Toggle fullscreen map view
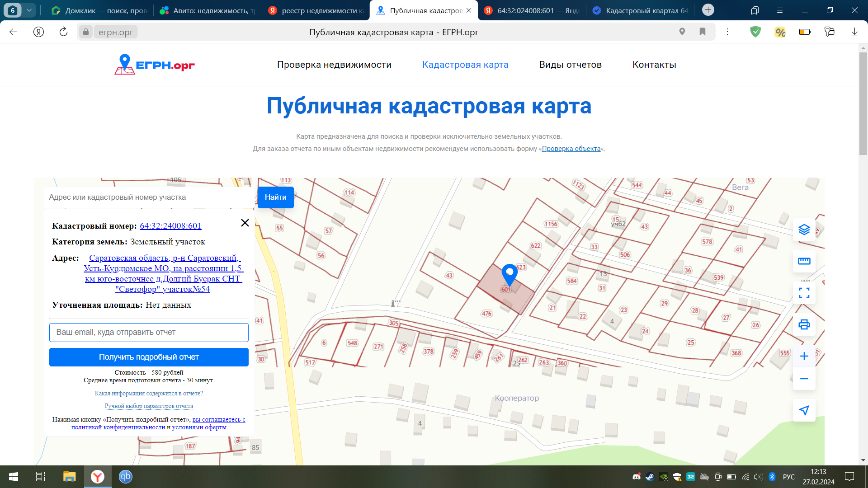Image resolution: width=868 pixels, height=488 pixels. pyautogui.click(x=804, y=293)
